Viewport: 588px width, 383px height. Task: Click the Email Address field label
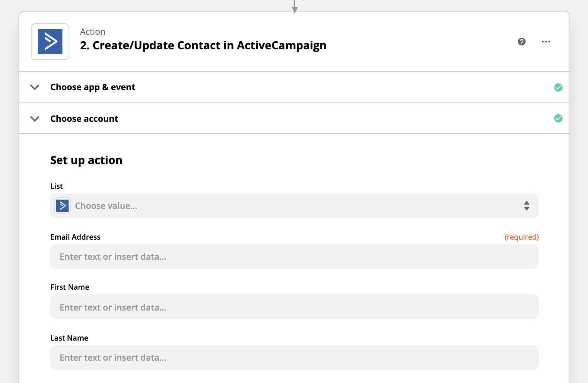76,237
